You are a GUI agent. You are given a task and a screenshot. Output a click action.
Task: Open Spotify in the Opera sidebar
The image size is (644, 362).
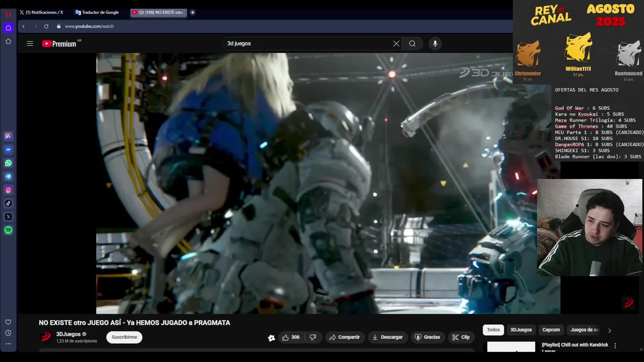tap(8, 230)
